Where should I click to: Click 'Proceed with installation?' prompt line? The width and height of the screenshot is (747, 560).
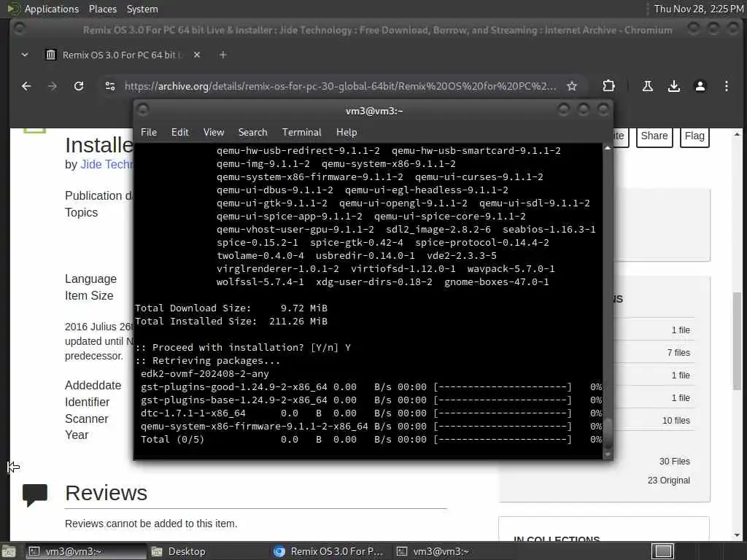tap(243, 348)
